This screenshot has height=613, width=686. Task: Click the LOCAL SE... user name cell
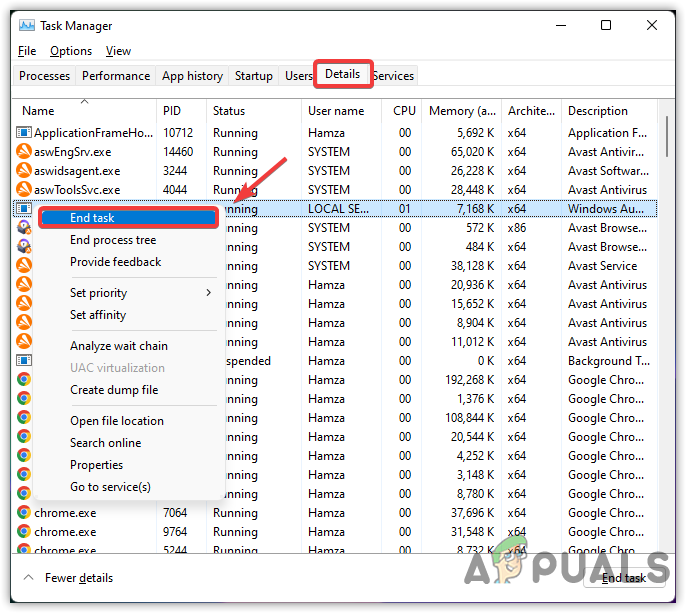(x=338, y=209)
